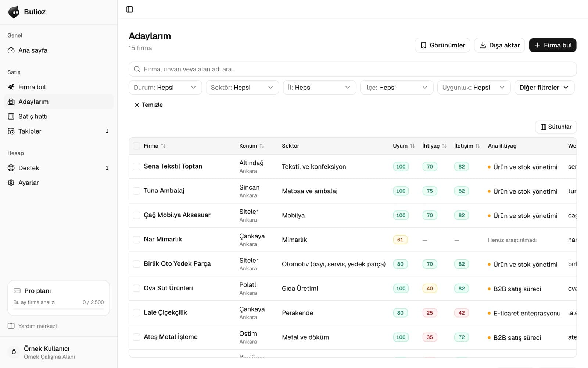Expand the Diğer filtreler dropdown
Screen dimensions: 588x368
[544, 88]
